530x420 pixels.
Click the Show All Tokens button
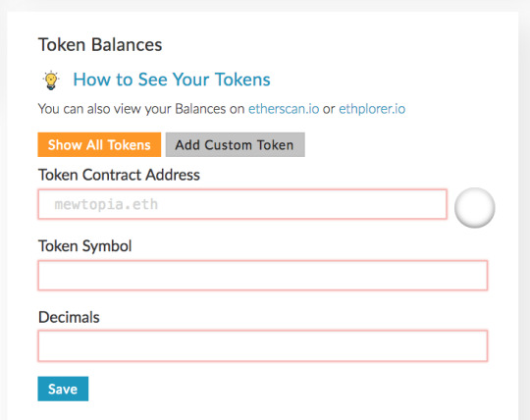click(99, 144)
